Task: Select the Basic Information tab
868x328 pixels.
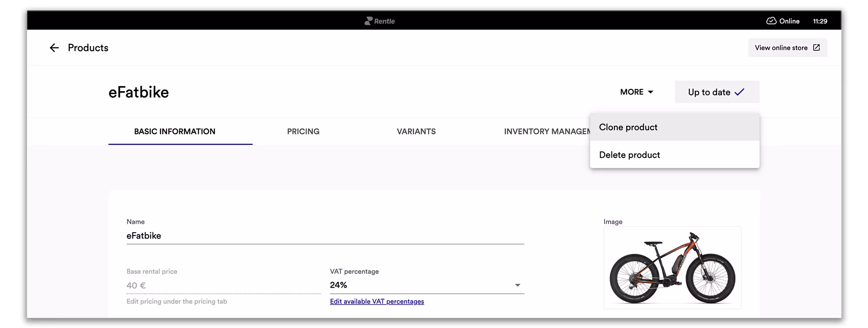Action: pyautogui.click(x=174, y=131)
